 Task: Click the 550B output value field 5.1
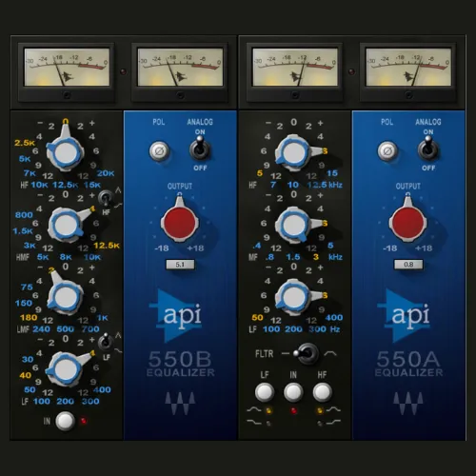(180, 265)
